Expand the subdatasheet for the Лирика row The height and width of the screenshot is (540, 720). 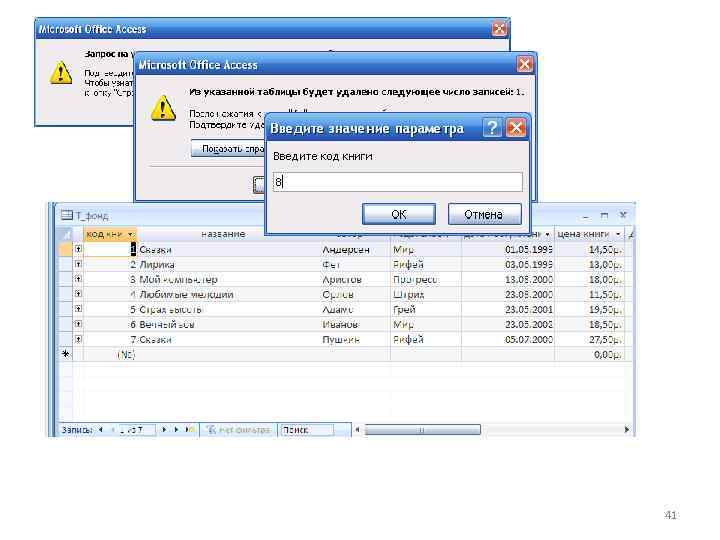coord(79,264)
